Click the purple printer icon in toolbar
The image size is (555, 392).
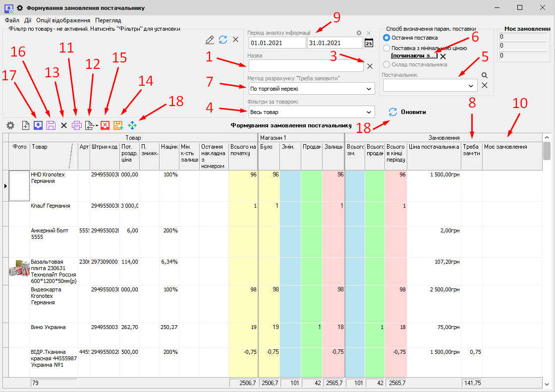click(x=76, y=125)
